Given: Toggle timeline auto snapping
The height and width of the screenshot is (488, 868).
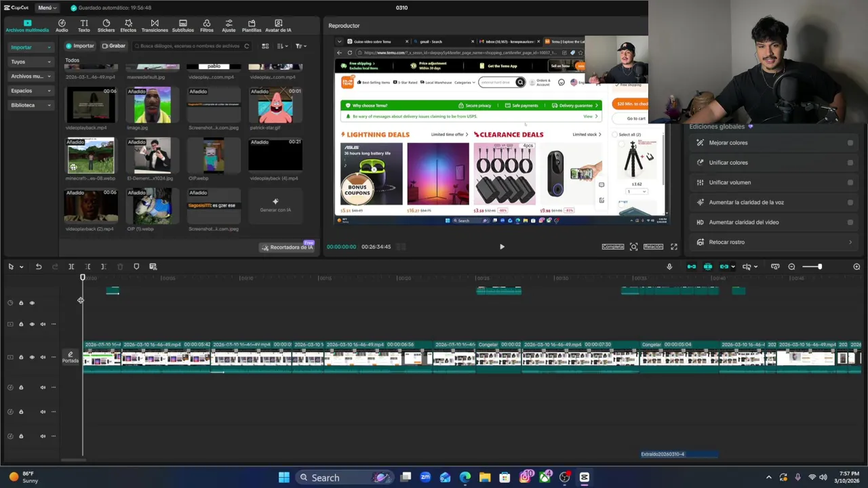Looking at the screenshot, I should coord(708,267).
